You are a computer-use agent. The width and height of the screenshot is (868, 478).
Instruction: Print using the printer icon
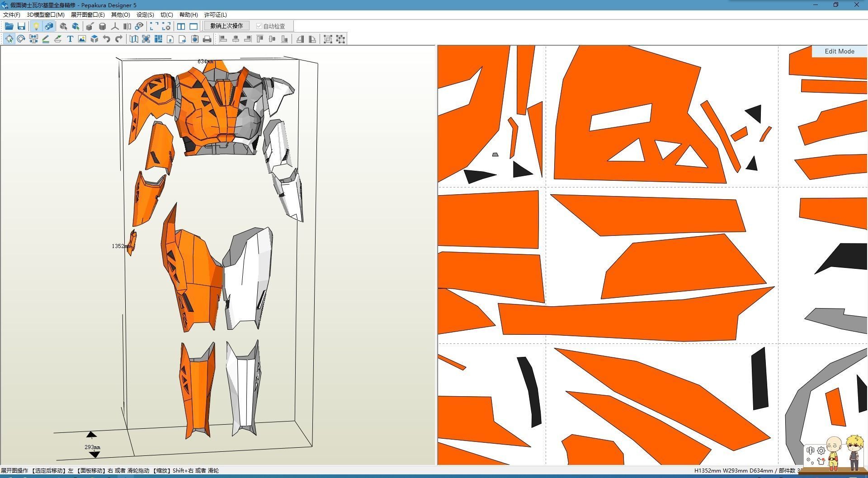tap(207, 39)
